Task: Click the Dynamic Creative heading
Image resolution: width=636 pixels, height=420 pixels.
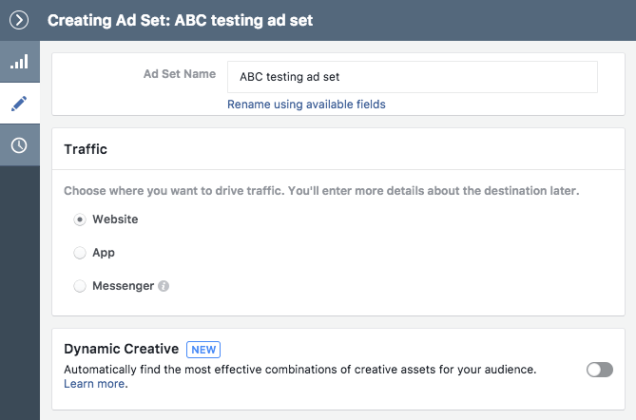Action: coord(121,349)
